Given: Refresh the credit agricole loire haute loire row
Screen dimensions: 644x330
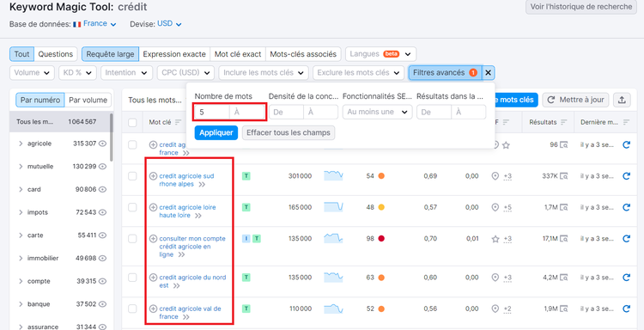Looking at the screenshot, I should click(626, 207).
